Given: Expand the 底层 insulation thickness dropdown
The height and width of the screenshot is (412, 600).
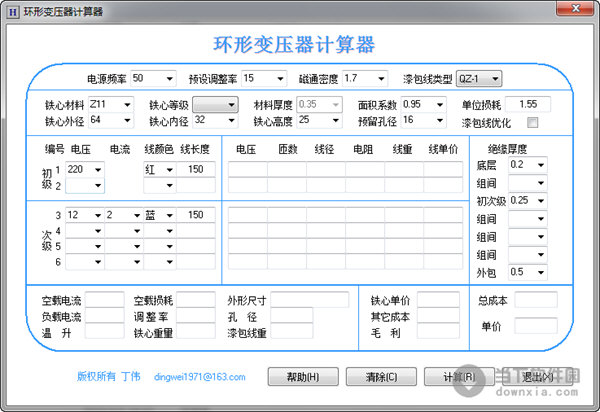Looking at the screenshot, I should point(540,164).
